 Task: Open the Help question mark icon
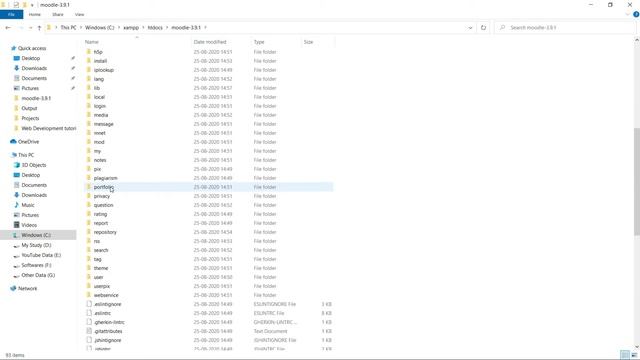[636, 14]
